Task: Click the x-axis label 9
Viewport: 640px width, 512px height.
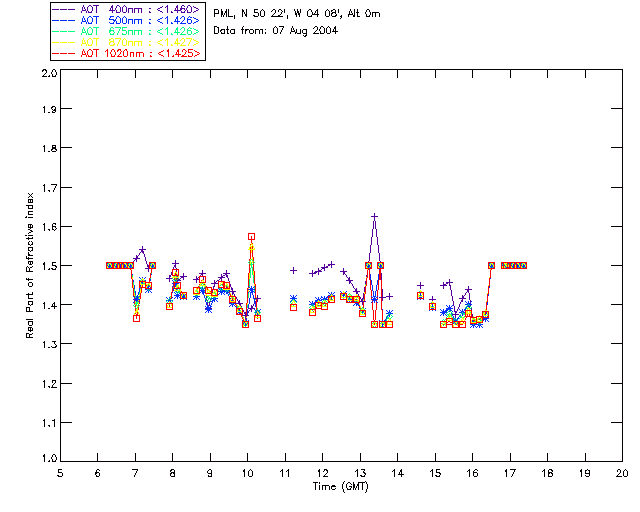Action: tap(210, 473)
